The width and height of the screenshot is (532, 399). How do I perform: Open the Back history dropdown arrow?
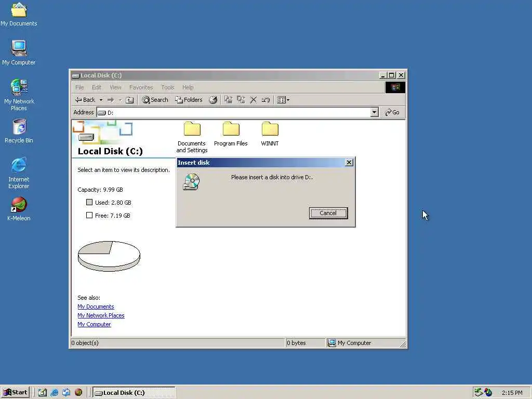[x=101, y=100]
